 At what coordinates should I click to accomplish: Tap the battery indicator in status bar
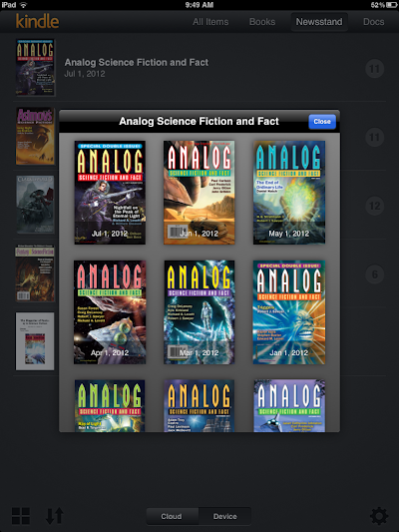click(x=391, y=5)
